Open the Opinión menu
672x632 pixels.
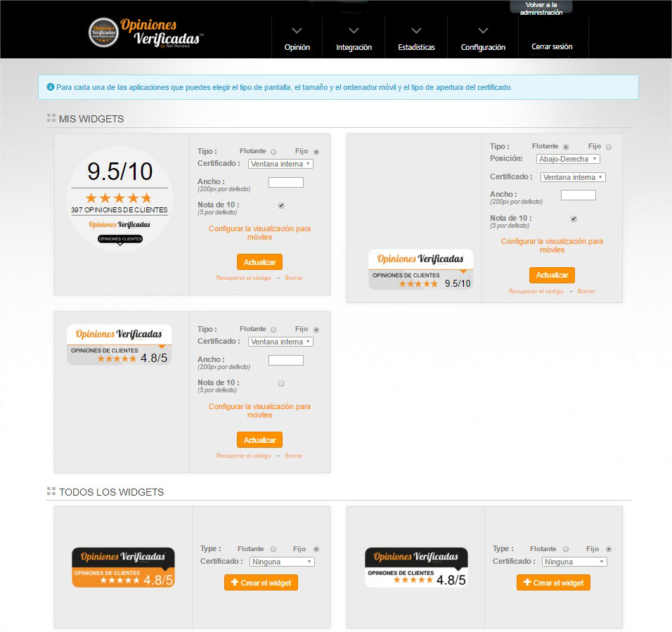coord(297,39)
